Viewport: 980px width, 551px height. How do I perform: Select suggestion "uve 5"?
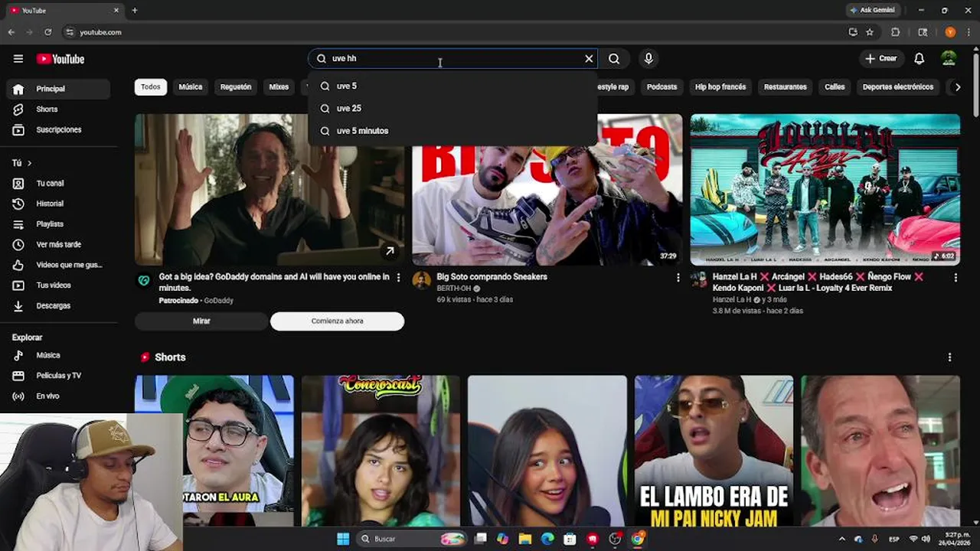click(x=452, y=86)
